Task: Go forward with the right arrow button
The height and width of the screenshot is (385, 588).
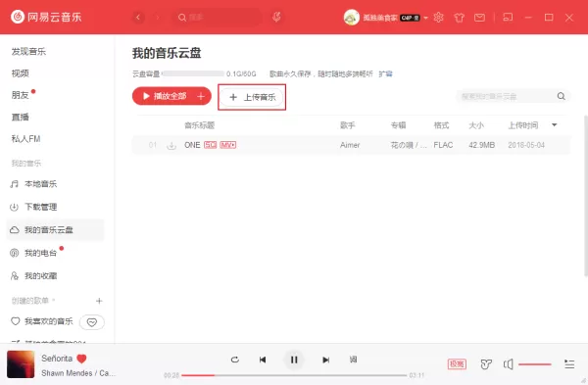Action: click(x=158, y=18)
